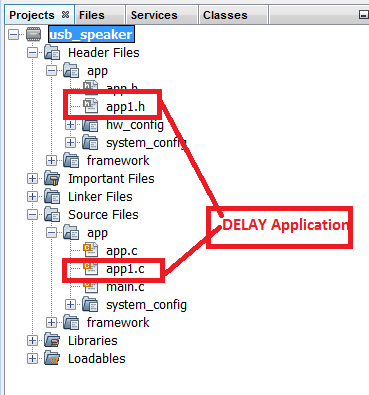Select the usb_speaker project name

pyautogui.click(x=91, y=34)
